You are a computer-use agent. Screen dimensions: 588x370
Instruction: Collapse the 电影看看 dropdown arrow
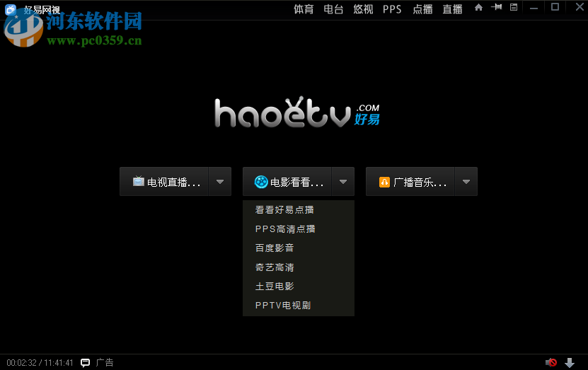343,182
